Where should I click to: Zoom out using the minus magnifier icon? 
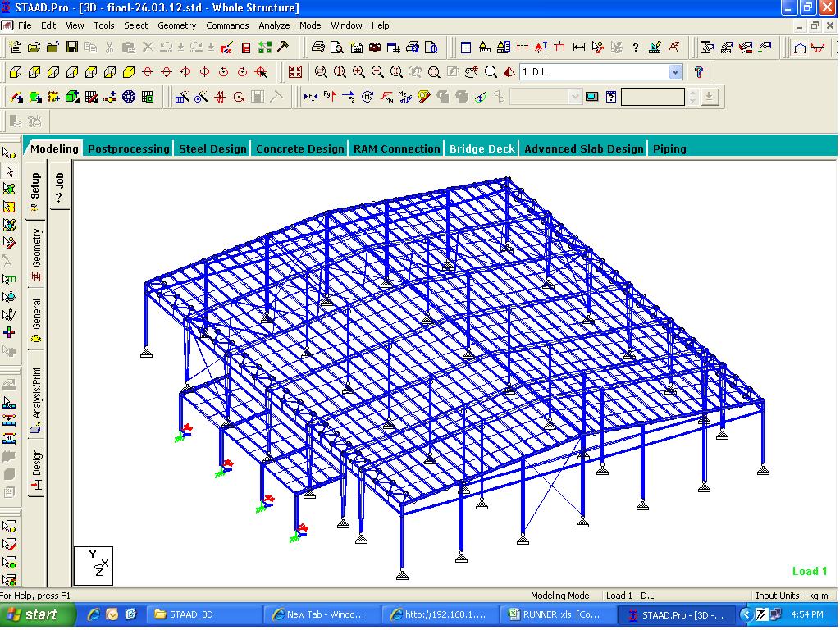pos(377,72)
